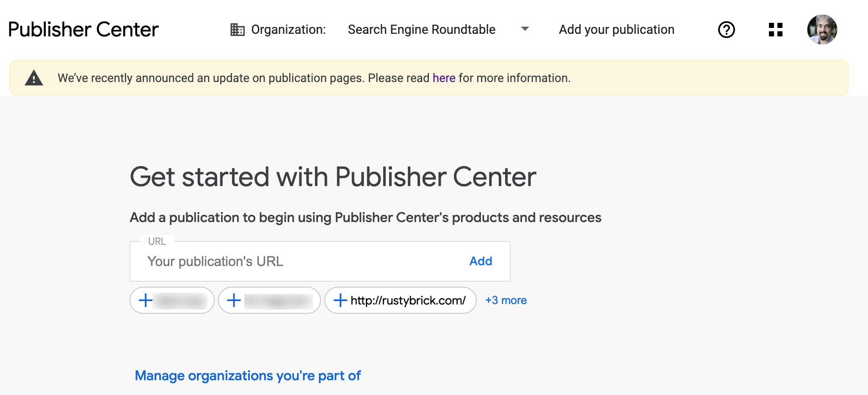Click the profile avatar photo
Viewport: 868px width, 395px height.
coord(822,29)
